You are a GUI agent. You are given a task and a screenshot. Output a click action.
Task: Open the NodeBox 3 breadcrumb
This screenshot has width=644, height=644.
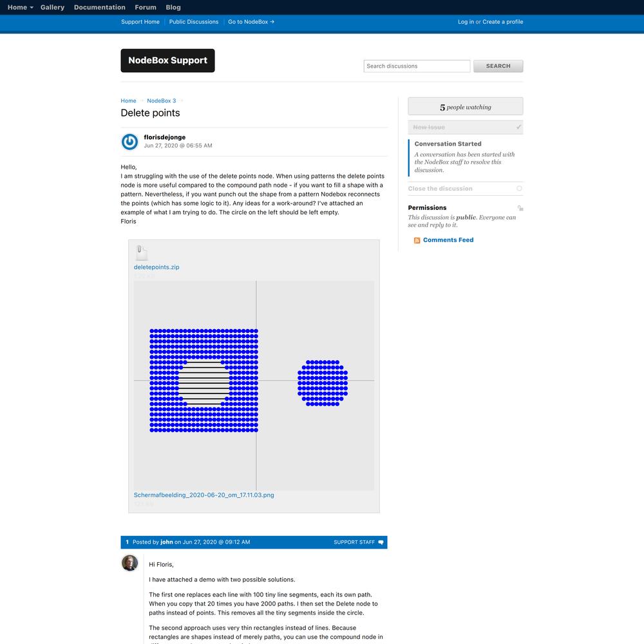(162, 100)
